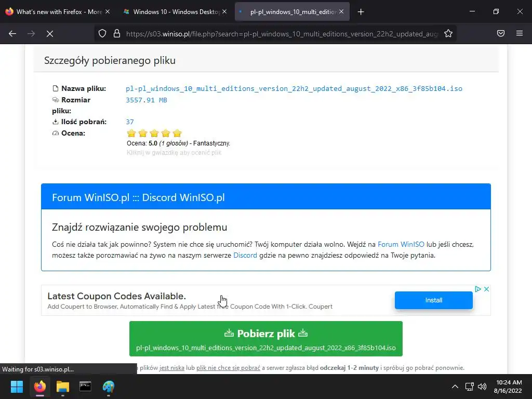The width and height of the screenshot is (532, 399).
Task: Click 'plik nie chce się pobrać' link
Action: tap(229, 368)
